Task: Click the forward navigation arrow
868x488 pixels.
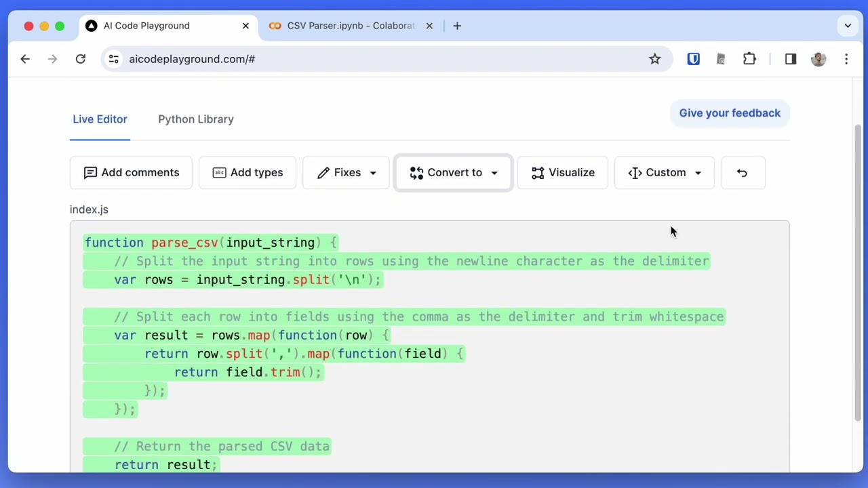Action: pyautogui.click(x=52, y=59)
